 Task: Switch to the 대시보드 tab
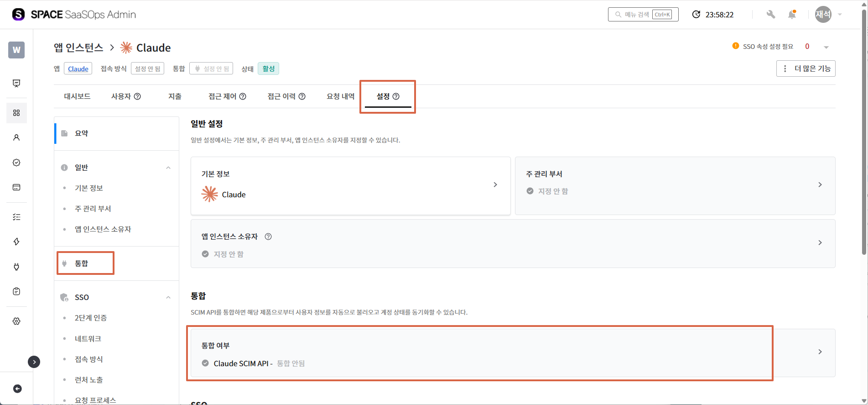click(x=77, y=96)
